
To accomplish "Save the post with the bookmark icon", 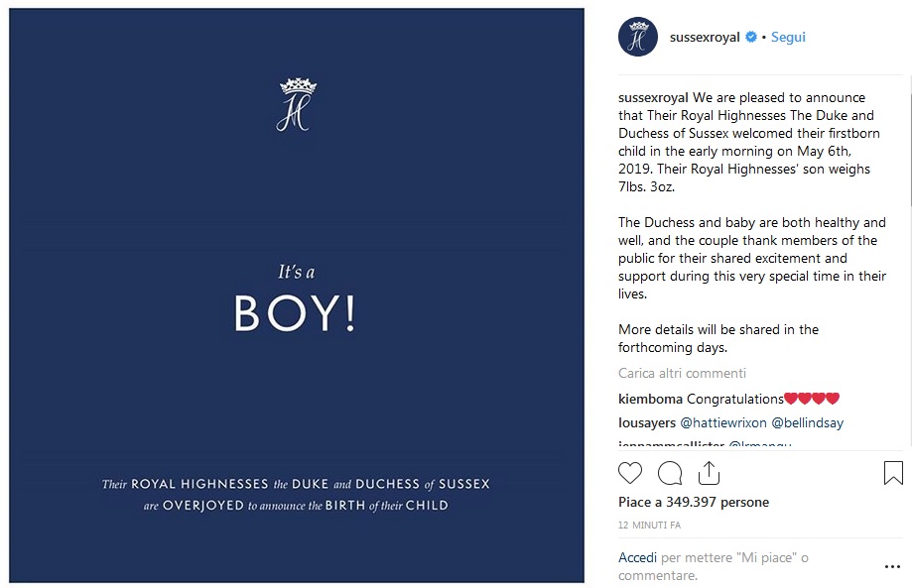I will (890, 473).
